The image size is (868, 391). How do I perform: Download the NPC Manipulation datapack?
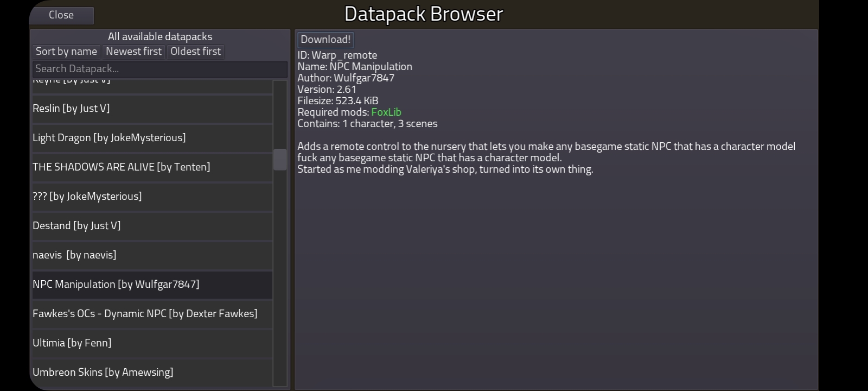pyautogui.click(x=325, y=40)
